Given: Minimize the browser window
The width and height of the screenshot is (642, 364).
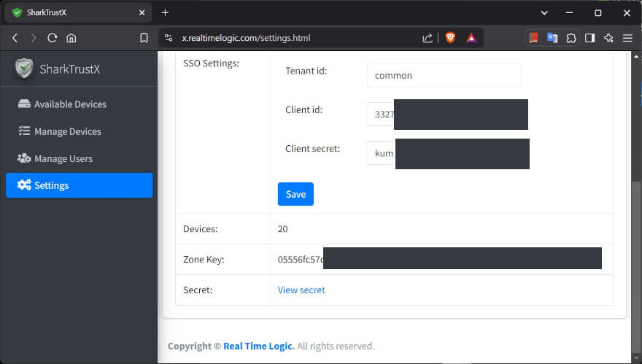Looking at the screenshot, I should [x=569, y=12].
